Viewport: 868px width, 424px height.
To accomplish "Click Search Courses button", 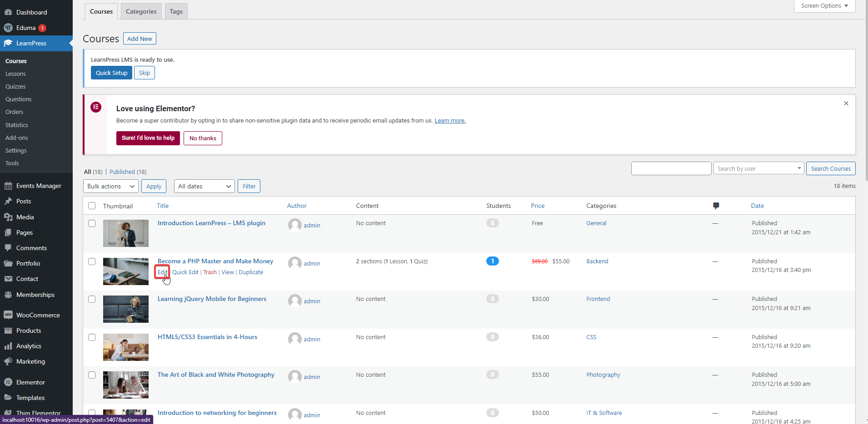I will (x=831, y=168).
